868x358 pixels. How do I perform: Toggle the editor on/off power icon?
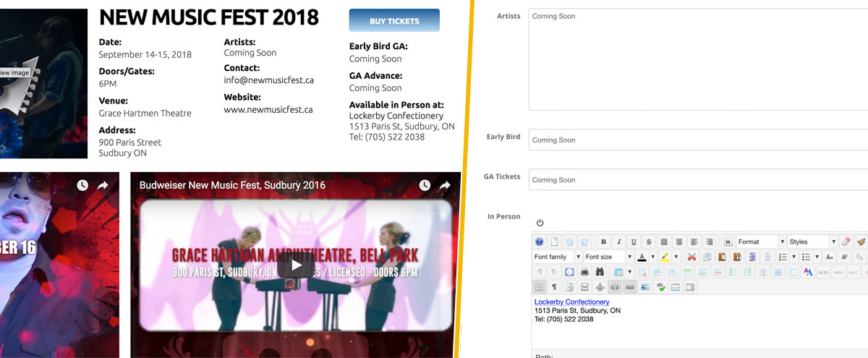coord(540,223)
